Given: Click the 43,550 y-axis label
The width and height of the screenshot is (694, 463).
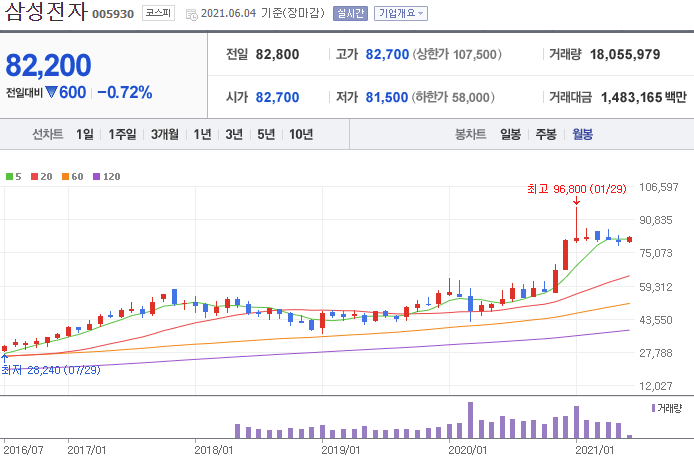Looking at the screenshot, I should click(655, 320).
